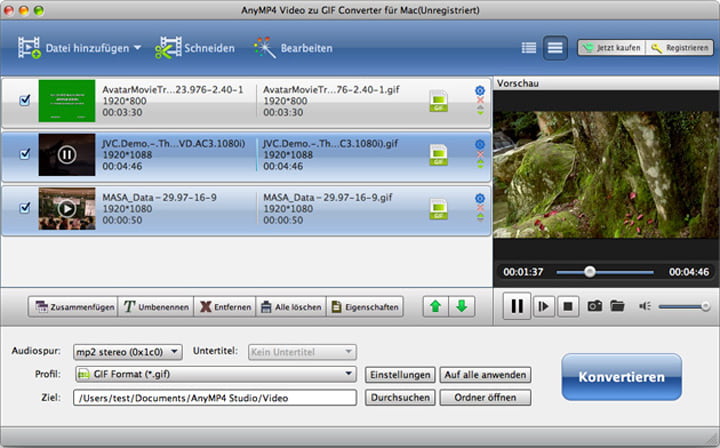
Task: Click the preview video image
Action: tap(606, 174)
